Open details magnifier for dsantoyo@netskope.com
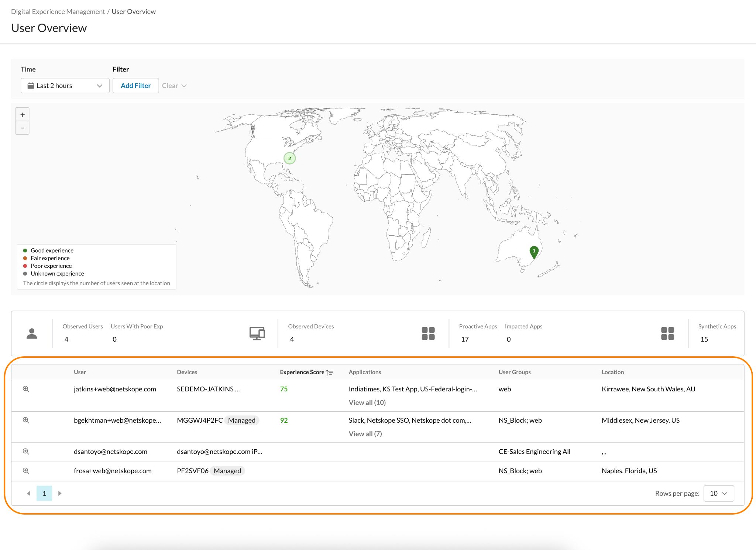Image resolution: width=756 pixels, height=550 pixels. (26, 452)
